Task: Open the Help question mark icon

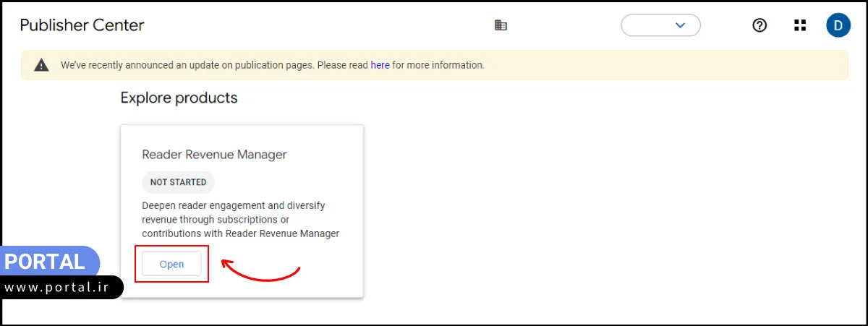Action: tap(759, 25)
